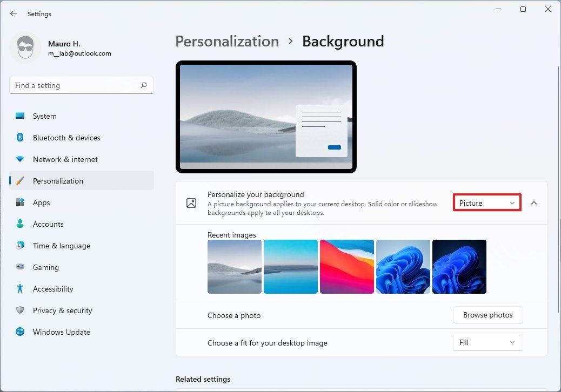561x392 pixels.
Task: Collapse the Personalize your background section
Action: tap(534, 203)
